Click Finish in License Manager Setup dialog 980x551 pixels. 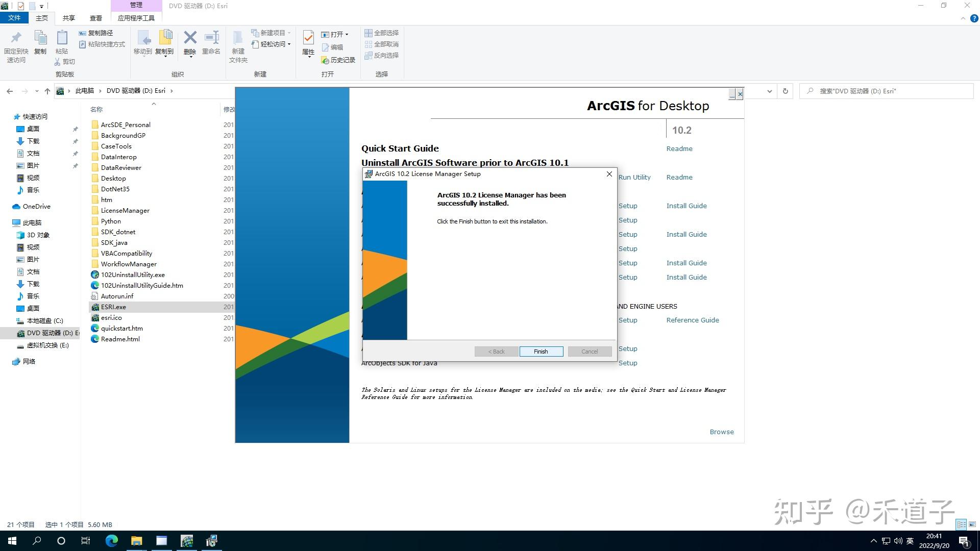(541, 352)
